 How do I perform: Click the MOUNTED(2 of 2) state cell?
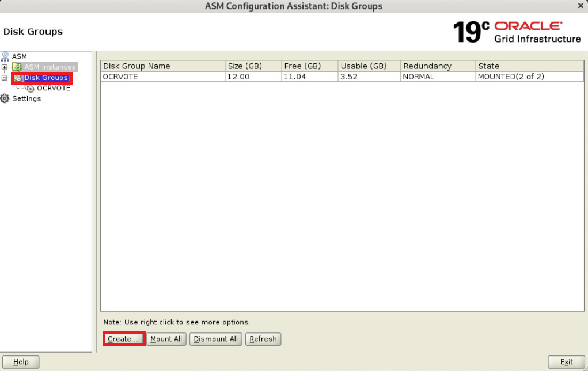(x=529, y=77)
